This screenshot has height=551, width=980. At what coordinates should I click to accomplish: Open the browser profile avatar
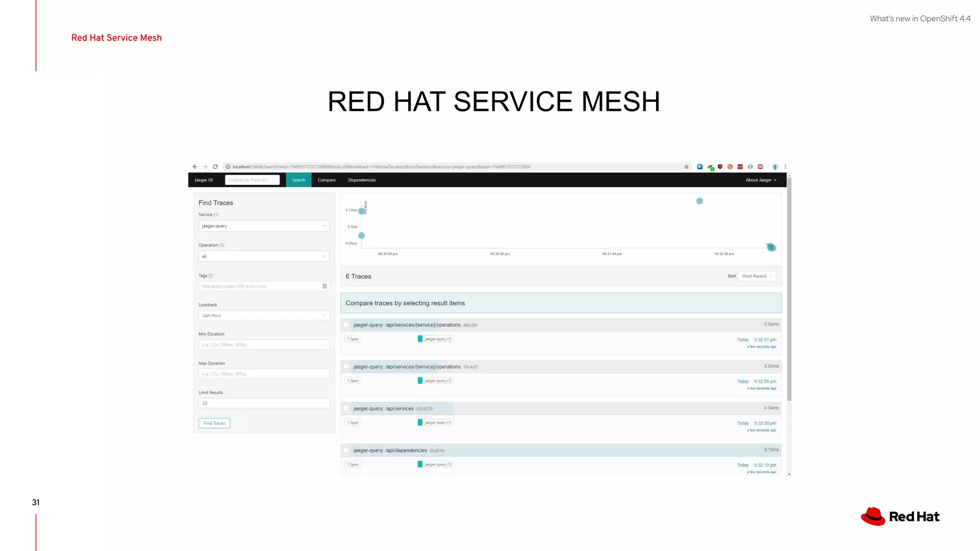point(775,167)
